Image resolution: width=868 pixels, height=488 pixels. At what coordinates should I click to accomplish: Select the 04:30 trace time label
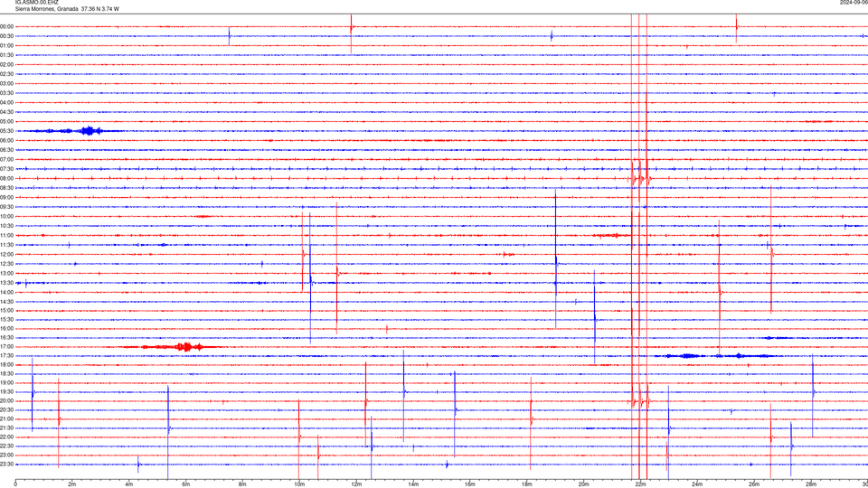[7, 112]
